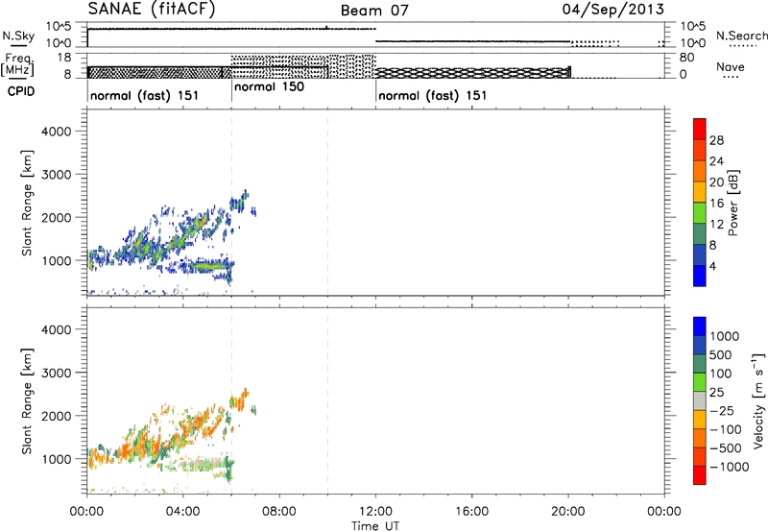Click the "16" tick on Power colorbar
This screenshot has width=768, height=532.
pos(716,204)
